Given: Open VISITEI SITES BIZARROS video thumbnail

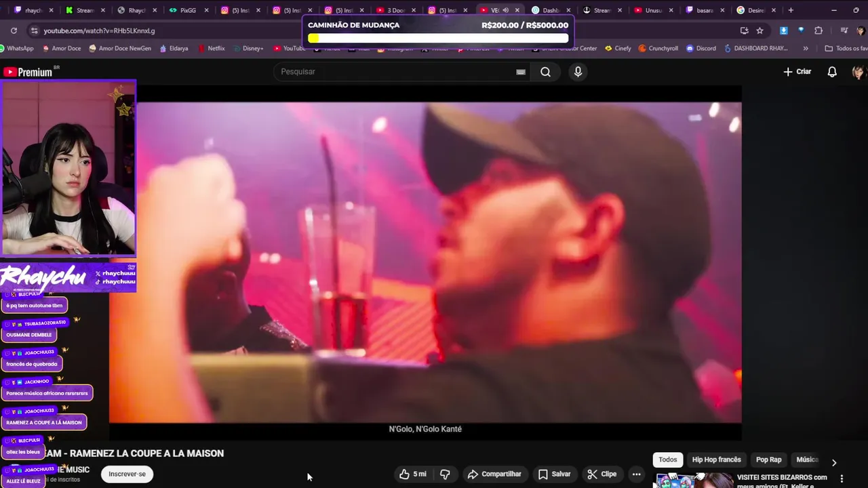Looking at the screenshot, I should (694, 481).
